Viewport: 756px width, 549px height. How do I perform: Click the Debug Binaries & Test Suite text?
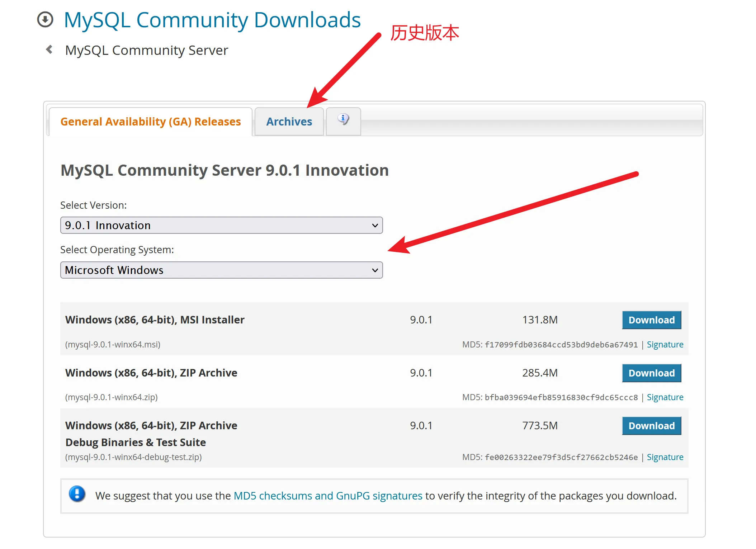[136, 442]
